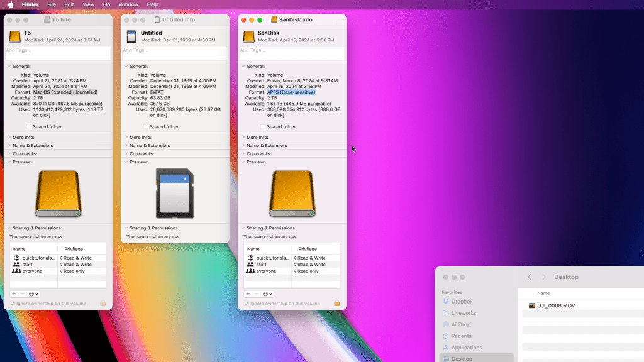
Task: Enable Shared folder checkbox in SanDisk Info
Action: 263,126
